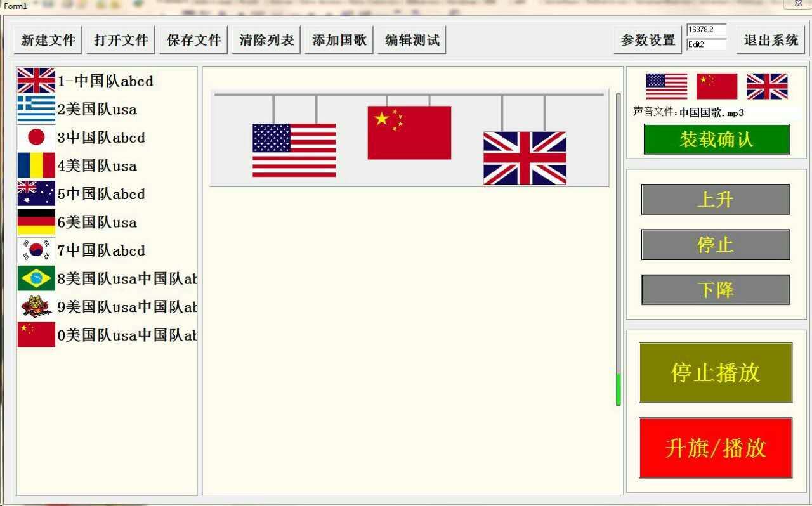This screenshot has width=812, height=506.
Task: Select list entry 3中国队abcd
Action: click(x=107, y=137)
